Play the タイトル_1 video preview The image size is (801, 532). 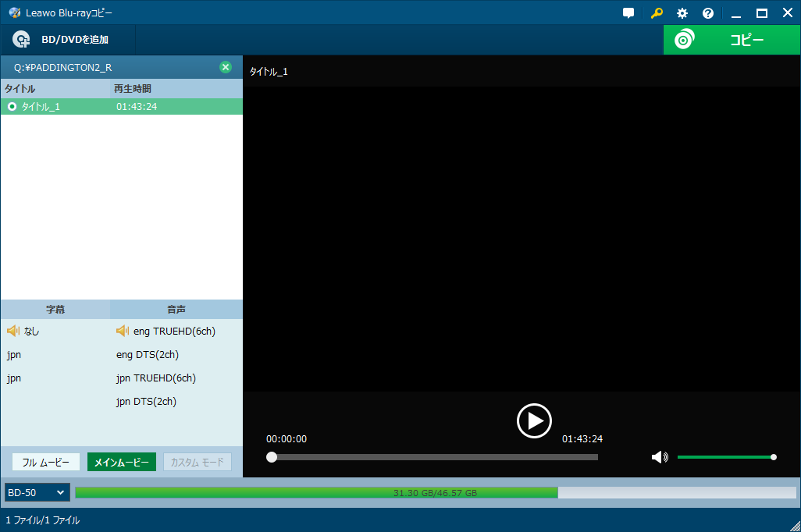pyautogui.click(x=534, y=420)
